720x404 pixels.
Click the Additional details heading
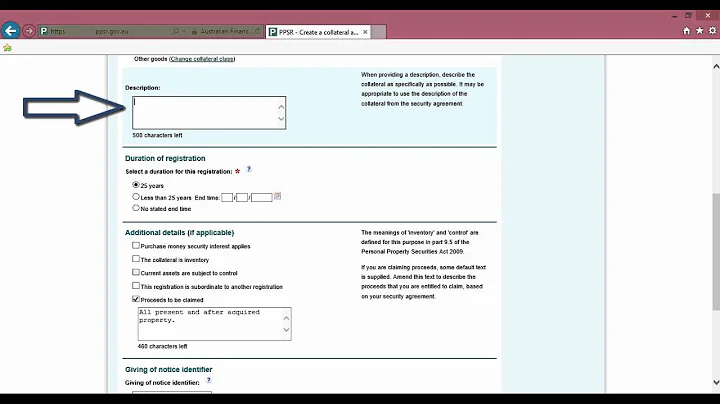point(180,233)
